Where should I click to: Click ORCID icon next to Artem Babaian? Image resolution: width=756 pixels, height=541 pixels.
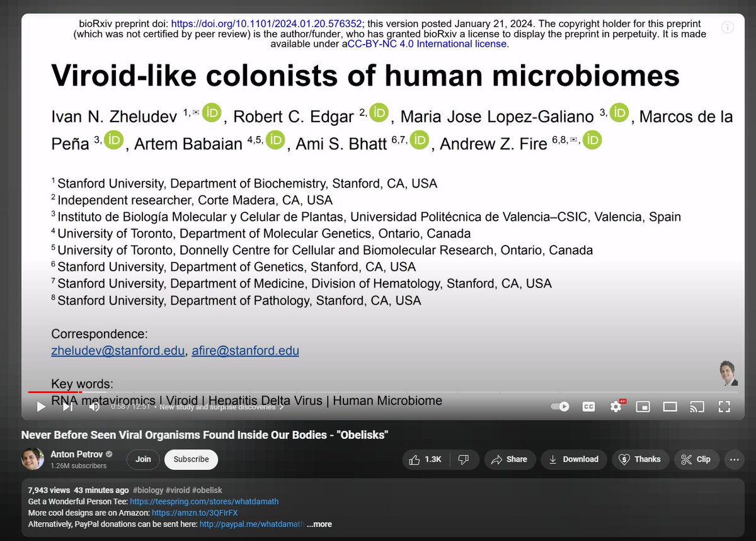tap(275, 140)
